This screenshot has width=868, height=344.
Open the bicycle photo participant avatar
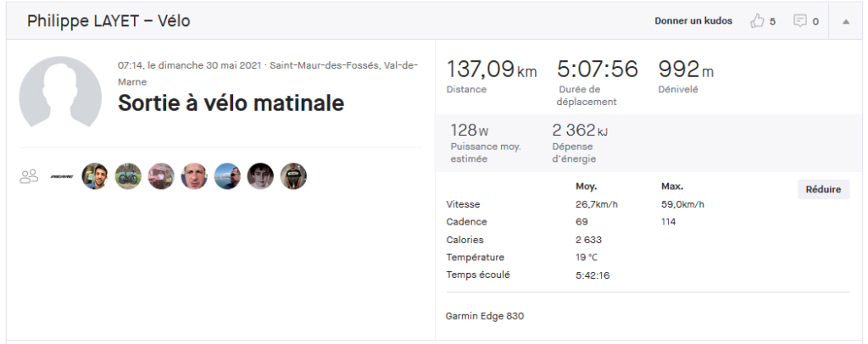point(128,176)
